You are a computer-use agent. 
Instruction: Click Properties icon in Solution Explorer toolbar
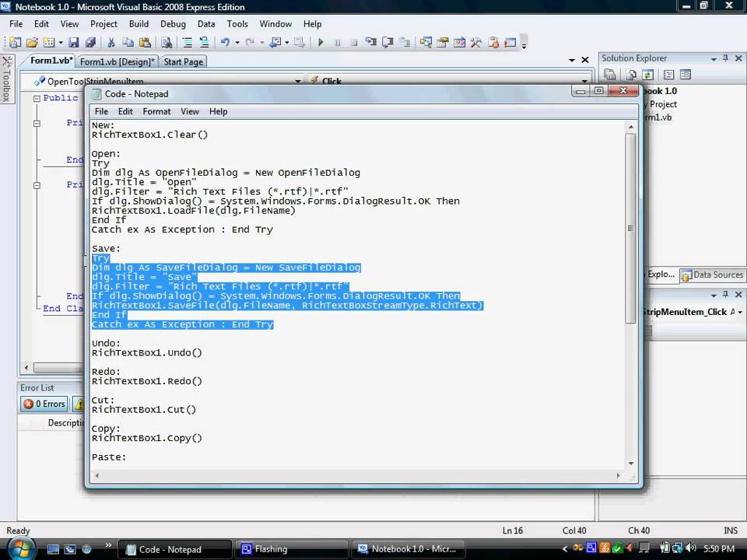(610, 75)
